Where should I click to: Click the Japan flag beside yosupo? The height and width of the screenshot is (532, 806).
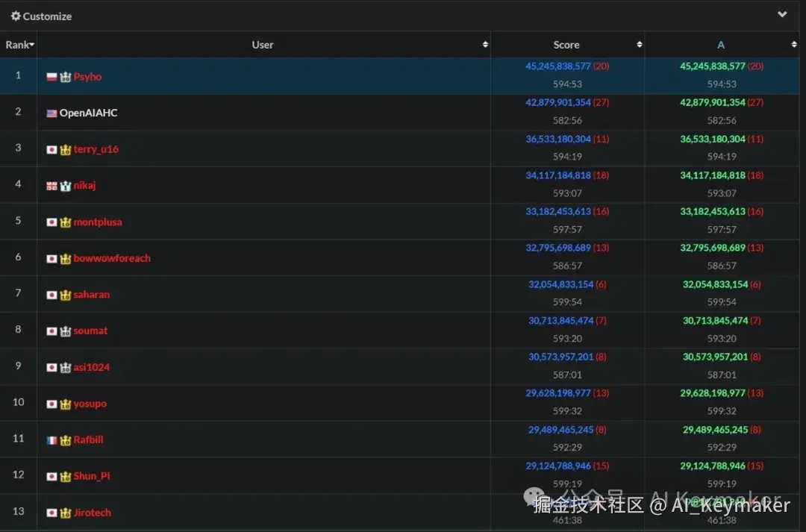pos(51,403)
